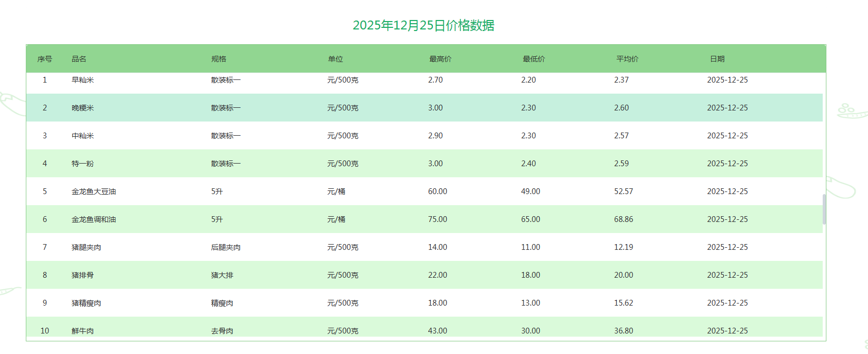Click the table's vertical scrollbar thumb

[824, 209]
